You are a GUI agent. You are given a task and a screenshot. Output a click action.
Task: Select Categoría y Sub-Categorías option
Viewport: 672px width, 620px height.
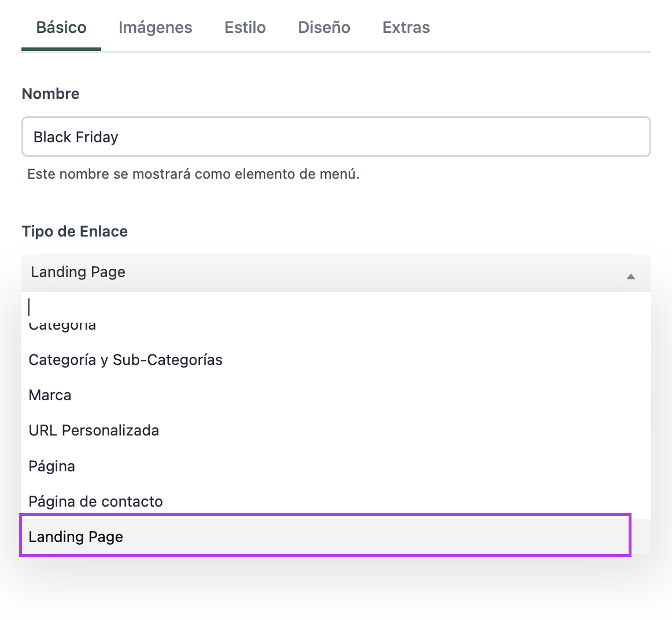click(125, 360)
